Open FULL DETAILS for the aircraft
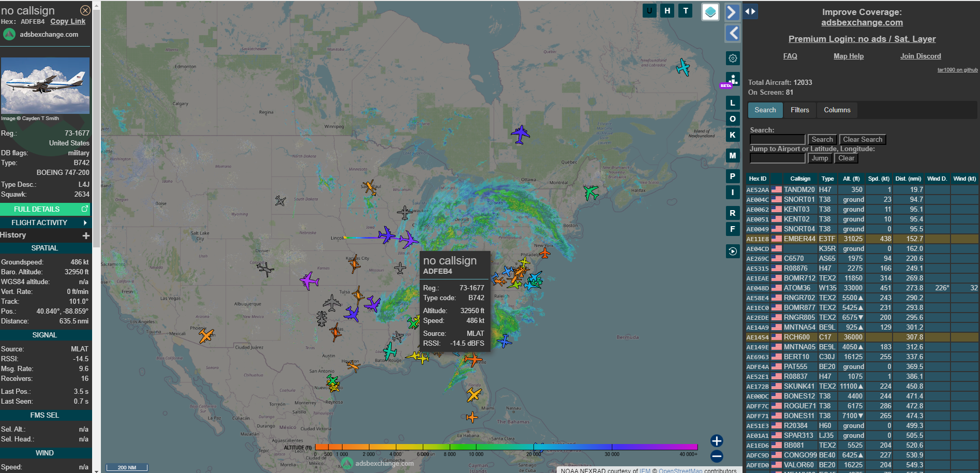980x473 pixels. coord(45,209)
